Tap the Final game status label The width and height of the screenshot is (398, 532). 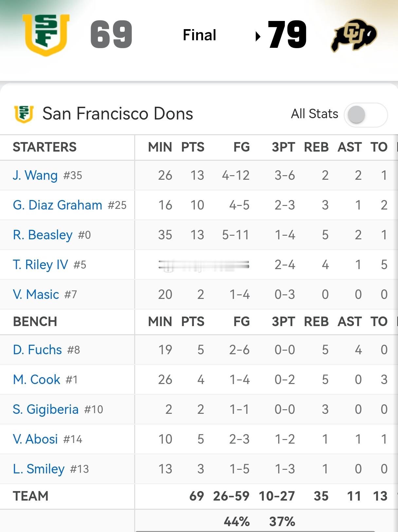(x=199, y=35)
